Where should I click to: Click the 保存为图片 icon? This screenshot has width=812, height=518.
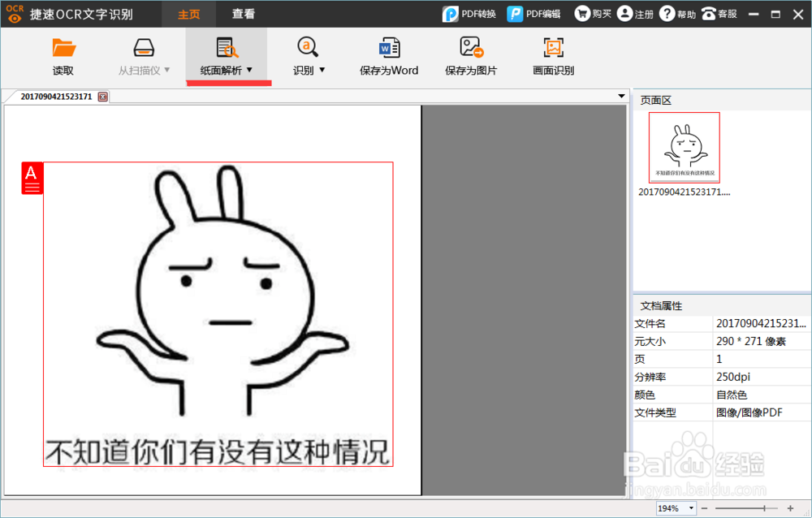(x=471, y=47)
